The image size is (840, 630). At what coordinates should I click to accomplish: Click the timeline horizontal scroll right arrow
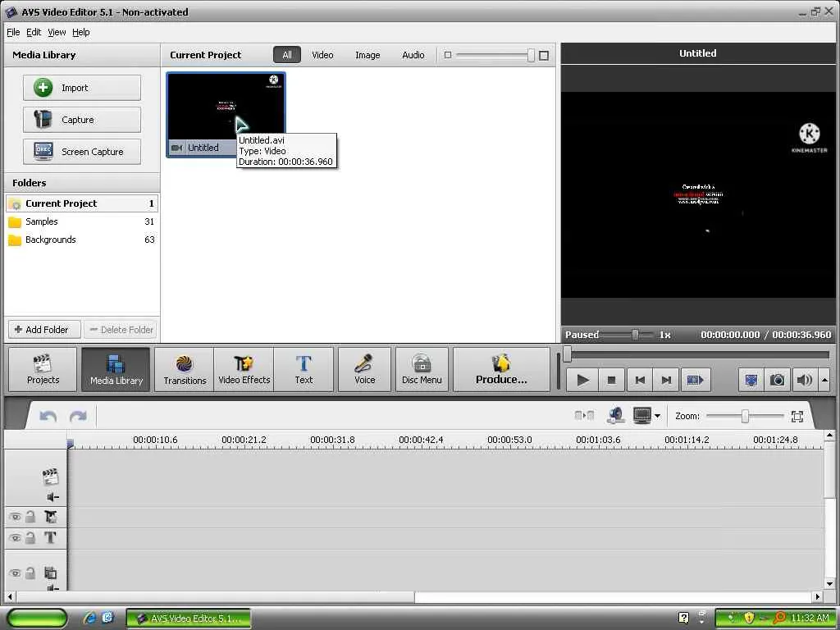818,597
